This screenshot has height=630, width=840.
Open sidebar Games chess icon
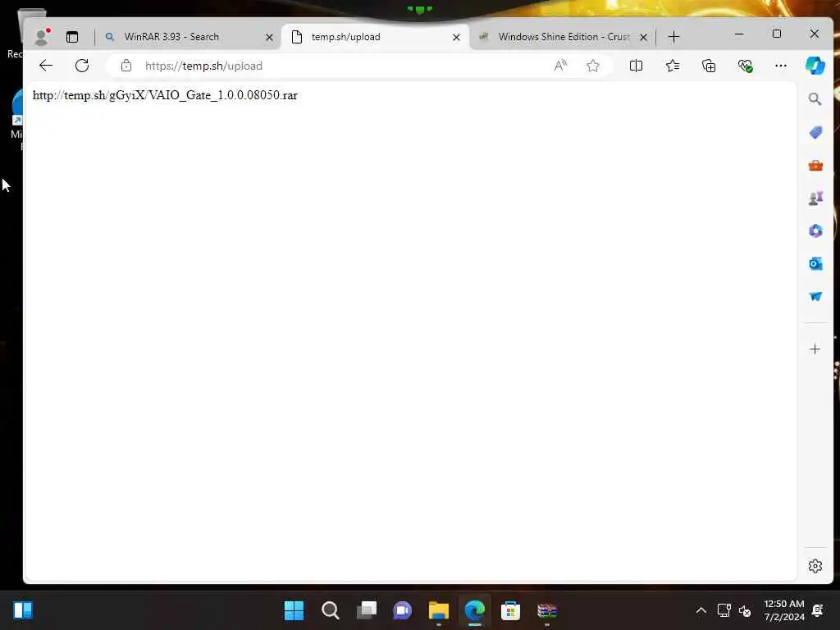[x=815, y=199]
